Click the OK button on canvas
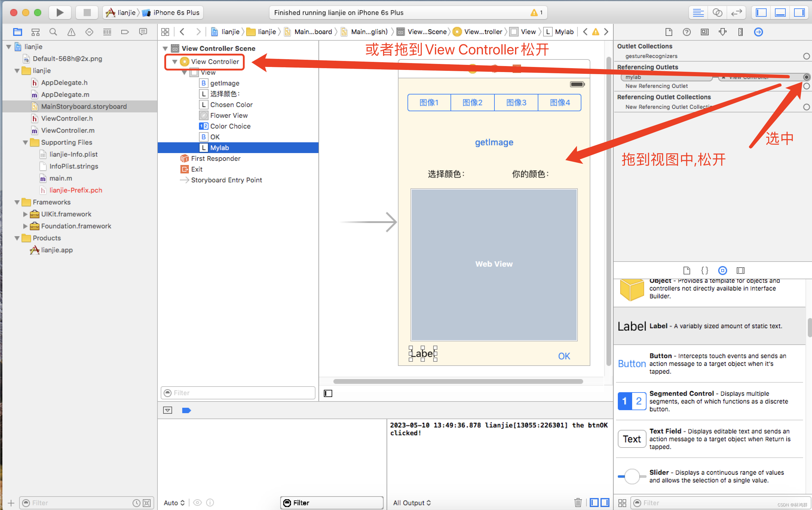This screenshot has width=812, height=510. [564, 356]
